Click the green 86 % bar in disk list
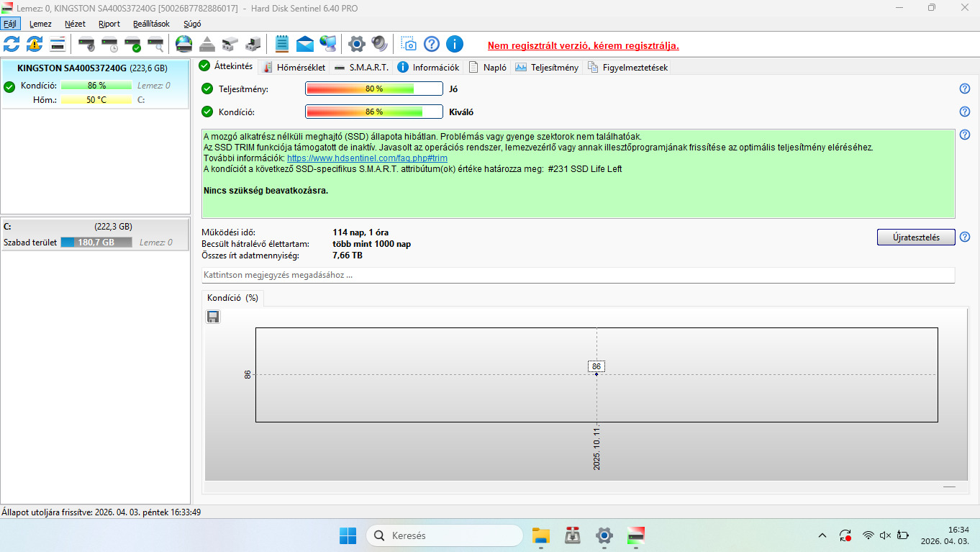The width and height of the screenshot is (980, 552). tap(97, 86)
